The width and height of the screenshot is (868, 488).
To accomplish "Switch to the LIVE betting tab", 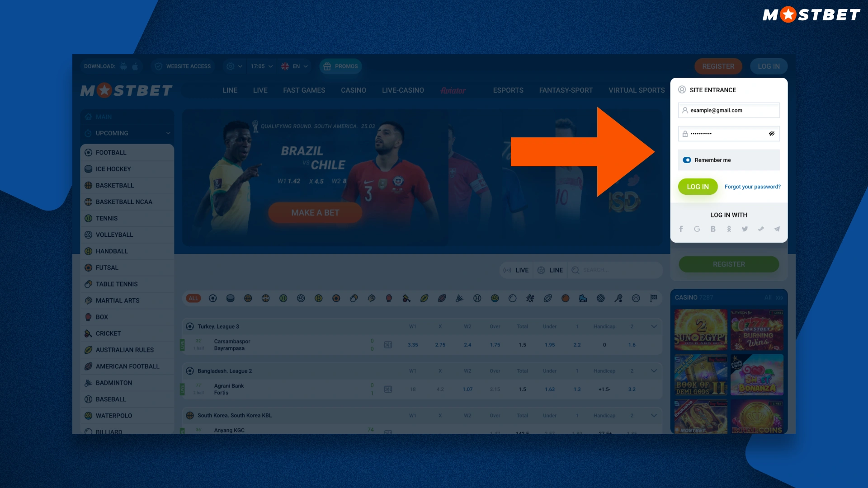I will pos(517,270).
